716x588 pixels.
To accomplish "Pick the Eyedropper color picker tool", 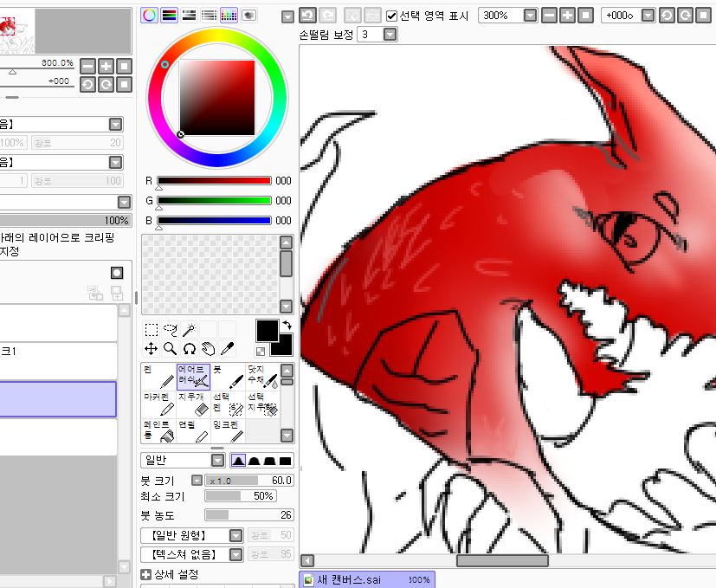I will pos(227,348).
